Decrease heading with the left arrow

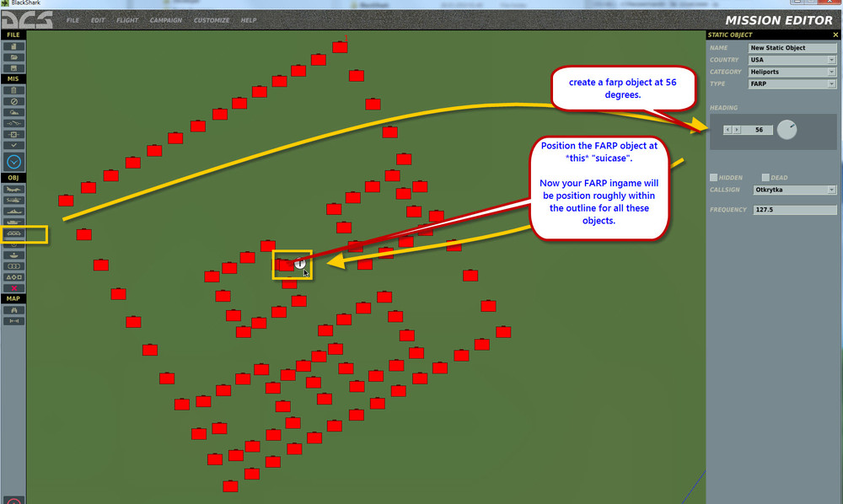pyautogui.click(x=728, y=130)
